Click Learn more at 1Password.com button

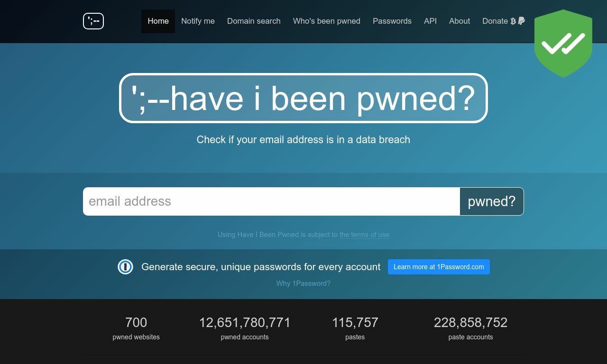coord(439,267)
